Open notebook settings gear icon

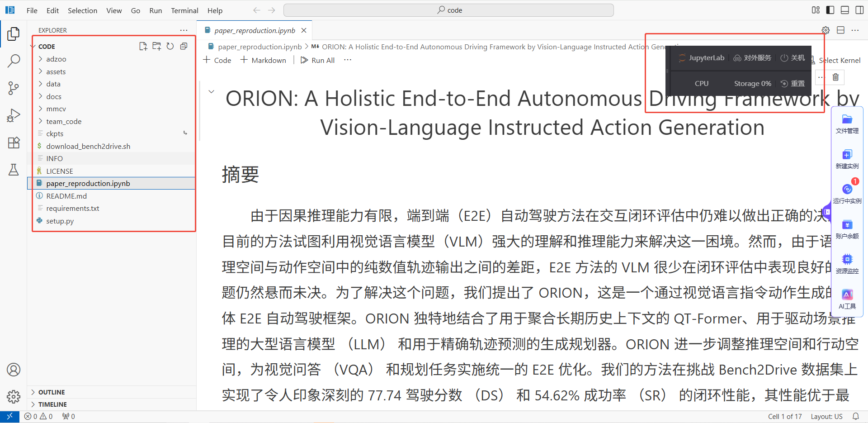[x=826, y=30]
